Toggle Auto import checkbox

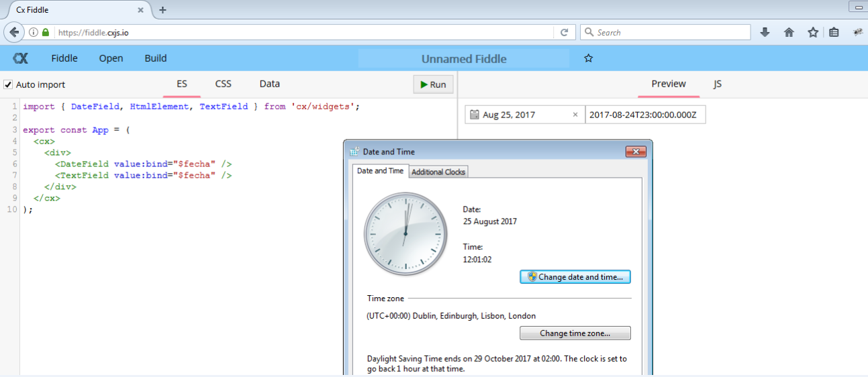(x=8, y=85)
